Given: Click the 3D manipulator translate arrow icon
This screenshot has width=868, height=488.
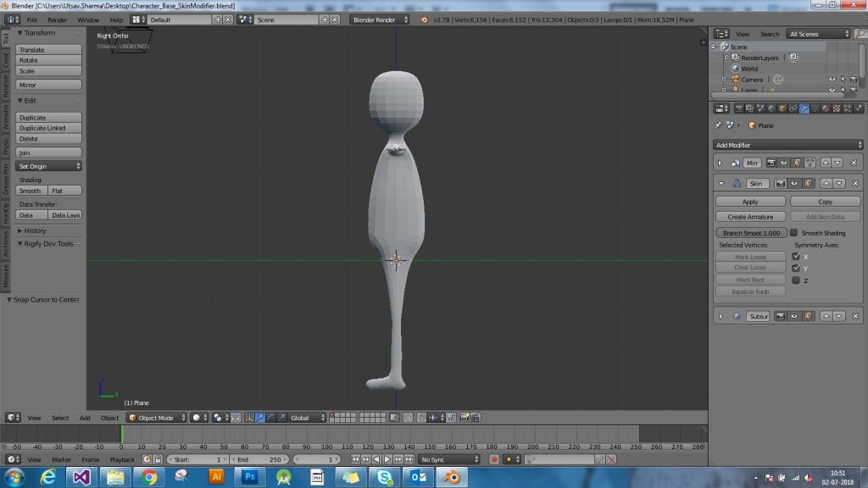Looking at the screenshot, I should point(262,417).
